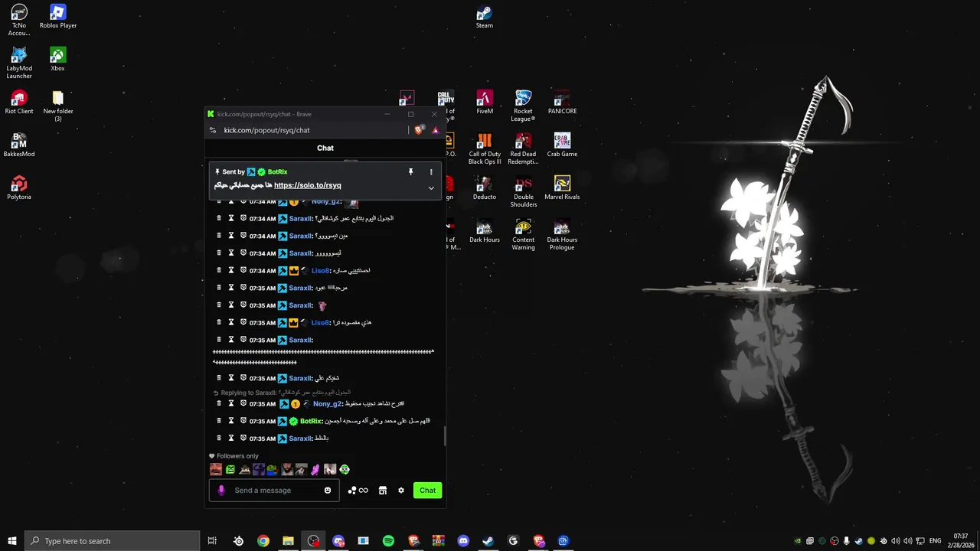Open the emoji picker smiley icon
Screen dimensions: 980x551
coord(328,491)
